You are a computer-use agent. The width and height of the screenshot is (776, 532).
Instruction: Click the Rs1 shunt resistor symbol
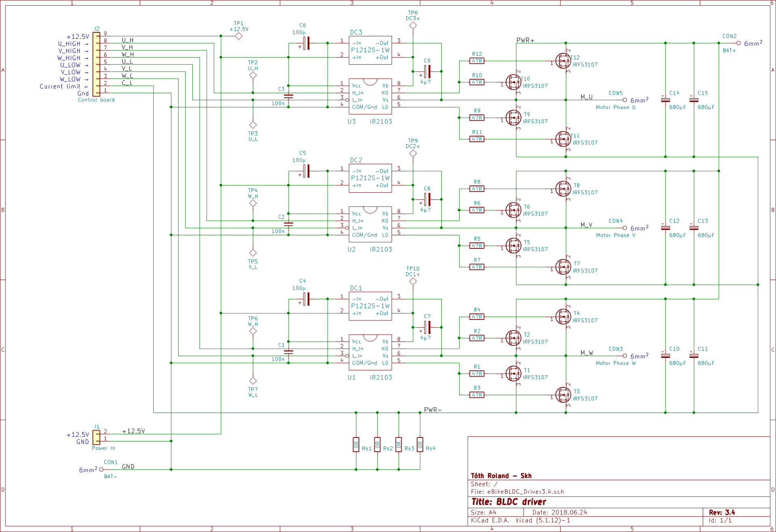(x=356, y=445)
